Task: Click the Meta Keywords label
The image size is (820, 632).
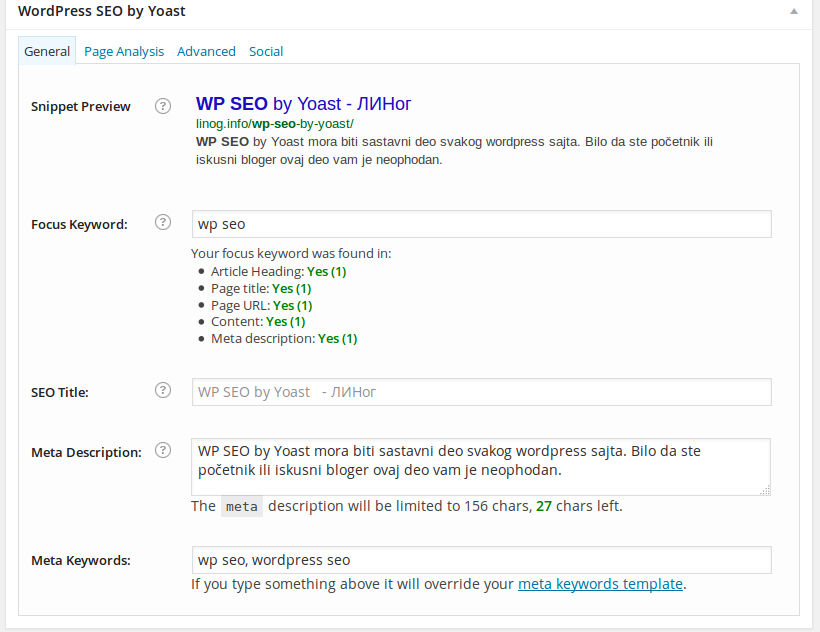Action: 81,560
